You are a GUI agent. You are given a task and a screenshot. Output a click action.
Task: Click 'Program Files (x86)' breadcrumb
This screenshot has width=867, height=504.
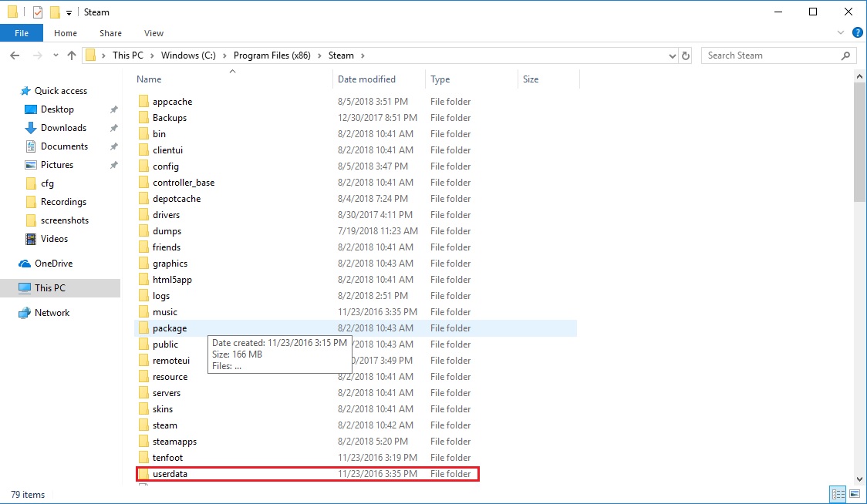(x=272, y=55)
